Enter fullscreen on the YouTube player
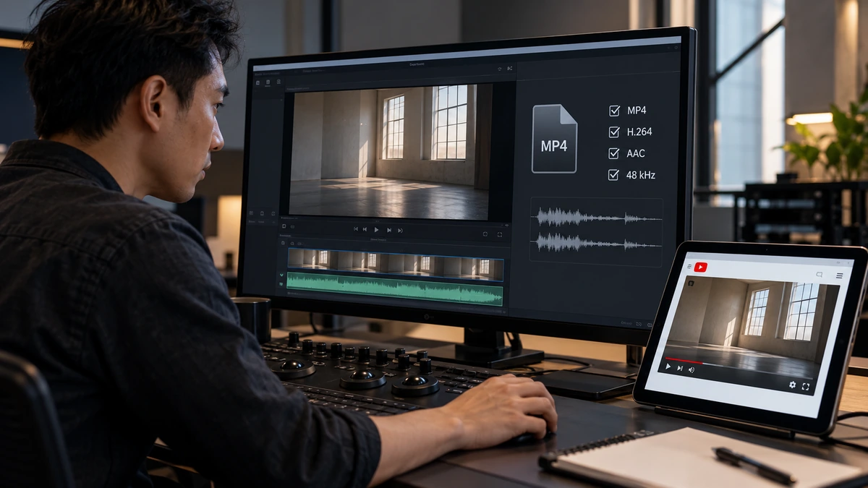Viewport: 868px width, 488px height. click(806, 386)
